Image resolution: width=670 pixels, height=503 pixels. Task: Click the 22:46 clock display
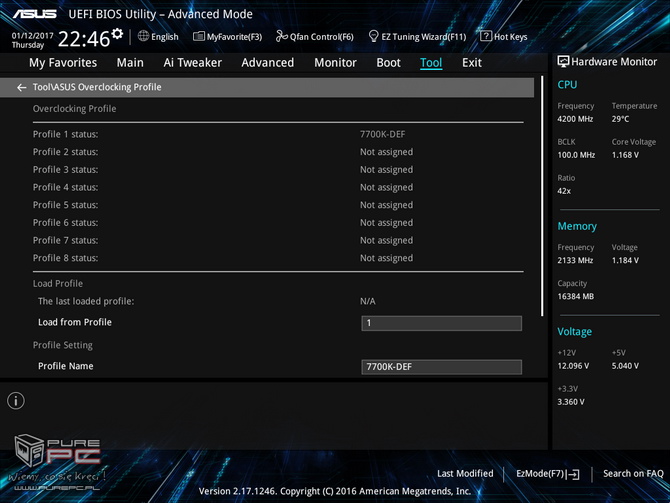pyautogui.click(x=84, y=39)
